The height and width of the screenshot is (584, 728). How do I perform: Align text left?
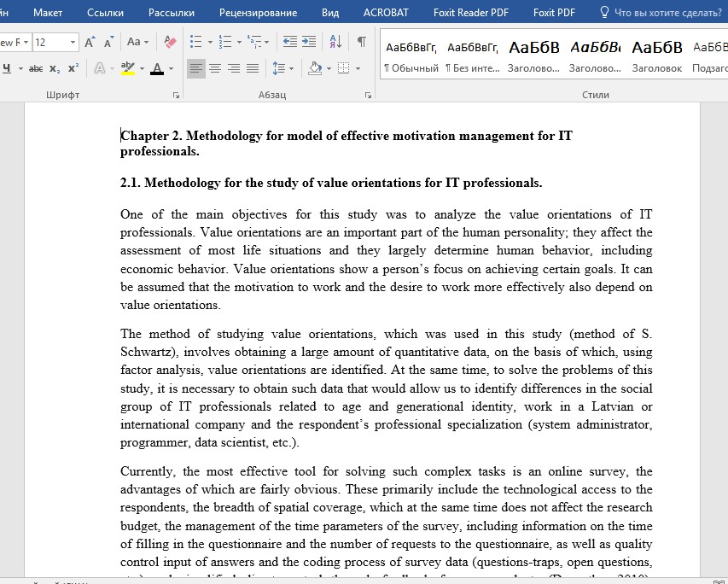pos(196,69)
